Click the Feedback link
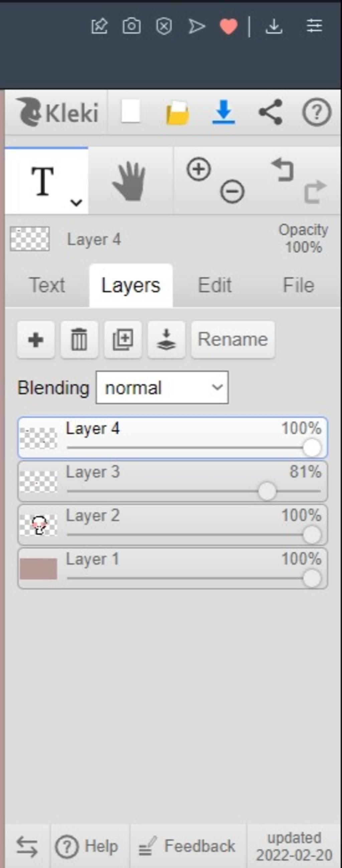This screenshot has width=342, height=868. coord(187,846)
